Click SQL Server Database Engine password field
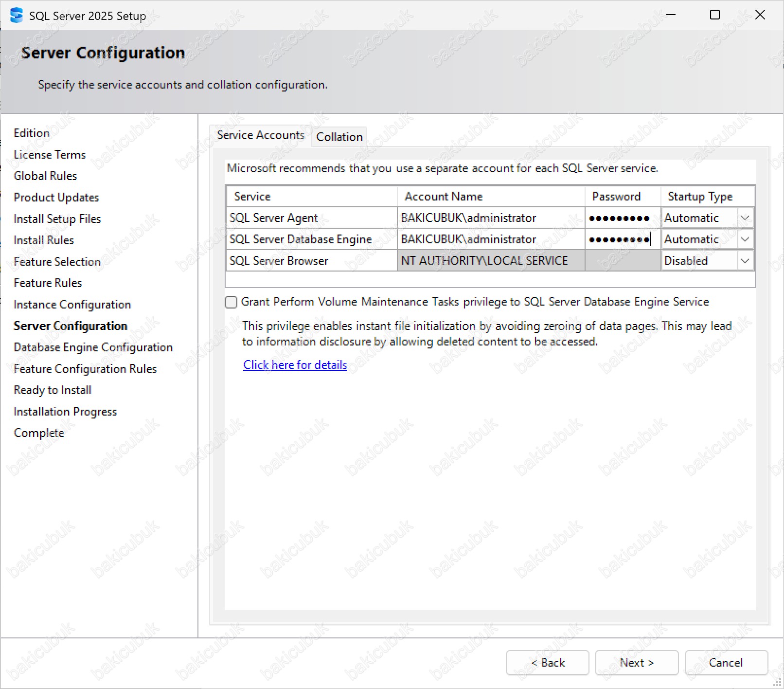The image size is (784, 689). coord(622,239)
